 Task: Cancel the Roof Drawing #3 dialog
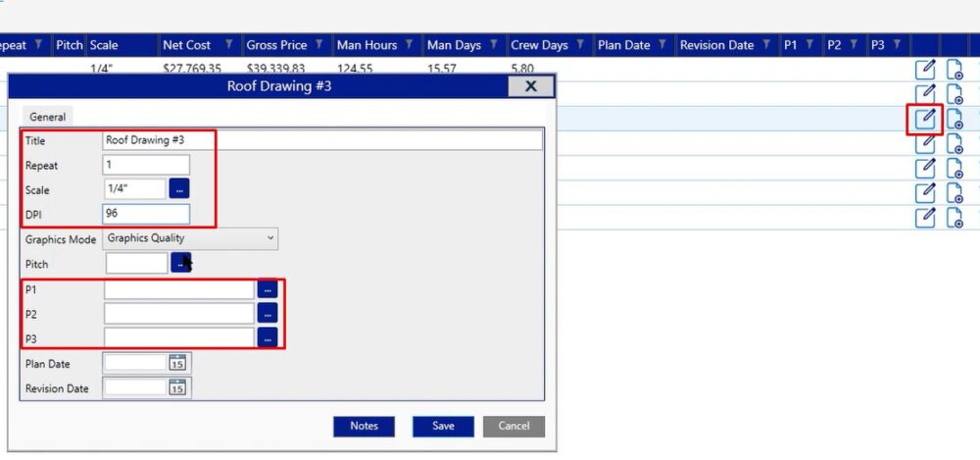pyautogui.click(x=514, y=426)
